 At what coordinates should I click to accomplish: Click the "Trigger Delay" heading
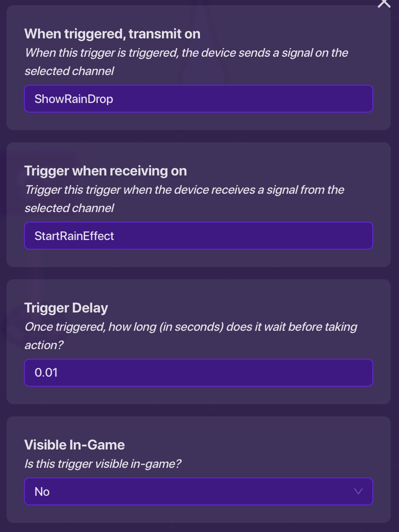click(x=66, y=308)
